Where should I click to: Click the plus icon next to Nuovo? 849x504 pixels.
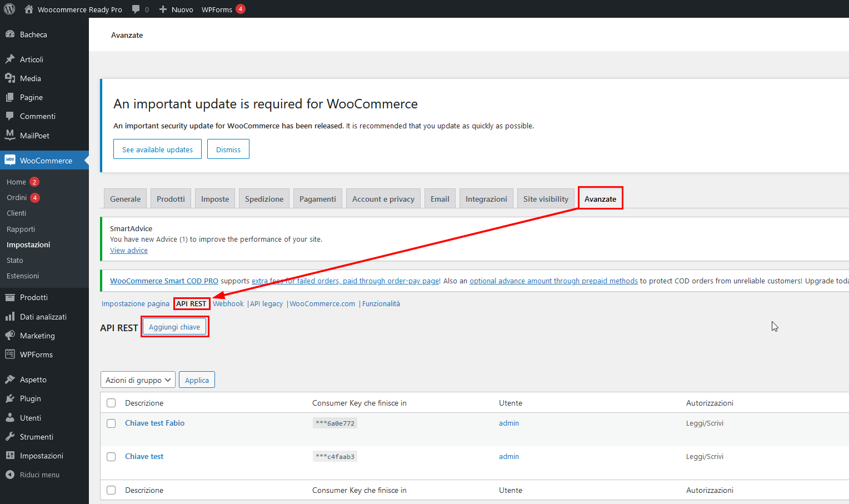pos(163,9)
